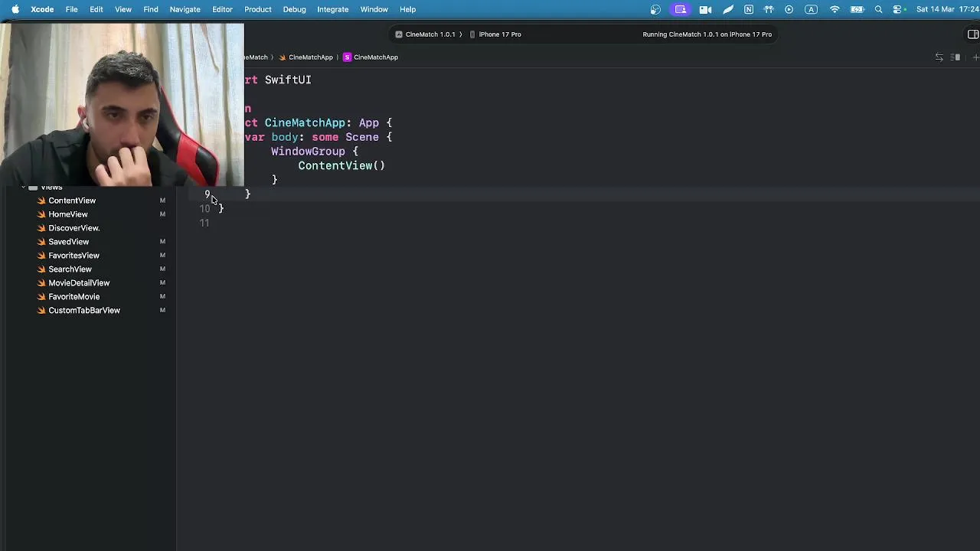Open the adjust editor options icon
Image resolution: width=980 pixels, height=551 pixels.
click(955, 57)
